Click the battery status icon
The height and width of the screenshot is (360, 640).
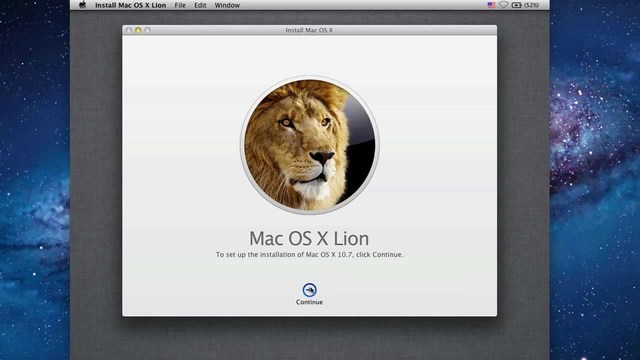pos(517,5)
